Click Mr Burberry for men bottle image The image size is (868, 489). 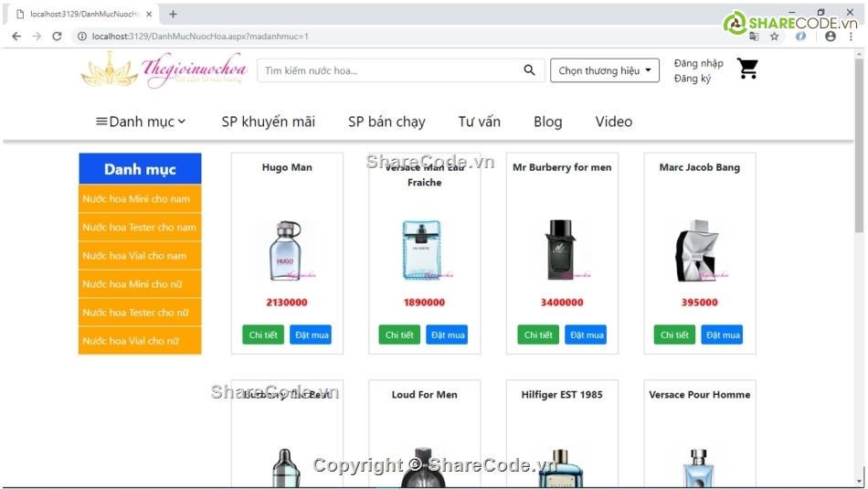click(561, 250)
